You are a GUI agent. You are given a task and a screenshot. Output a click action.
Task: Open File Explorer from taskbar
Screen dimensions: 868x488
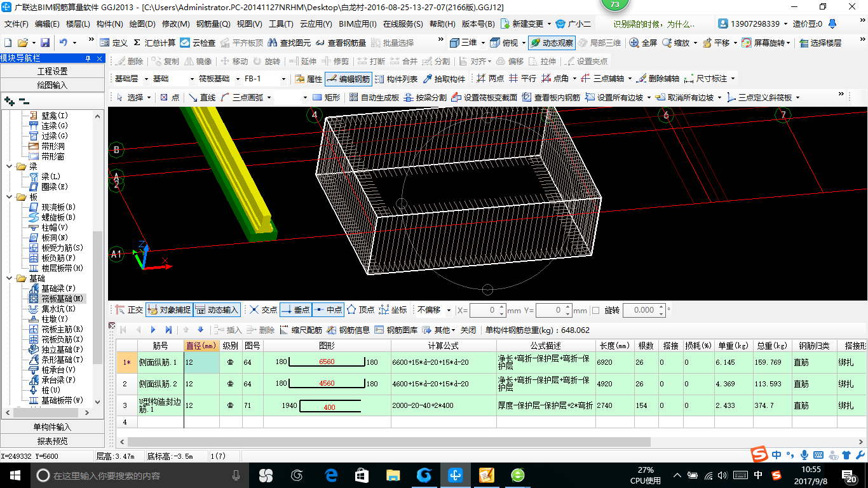tap(393, 475)
